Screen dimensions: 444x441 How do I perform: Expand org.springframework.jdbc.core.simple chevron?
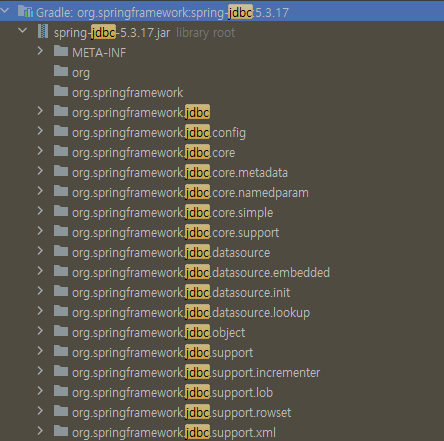pos(40,211)
